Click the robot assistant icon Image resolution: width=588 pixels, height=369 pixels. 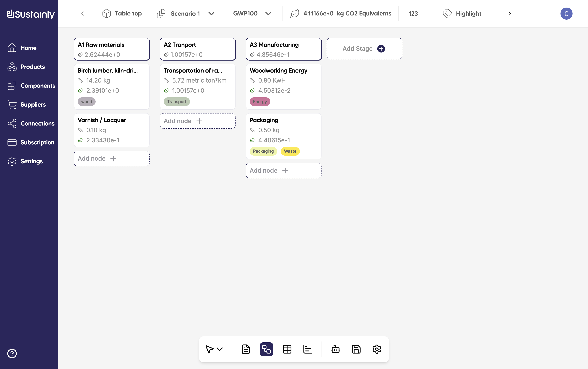point(335,349)
